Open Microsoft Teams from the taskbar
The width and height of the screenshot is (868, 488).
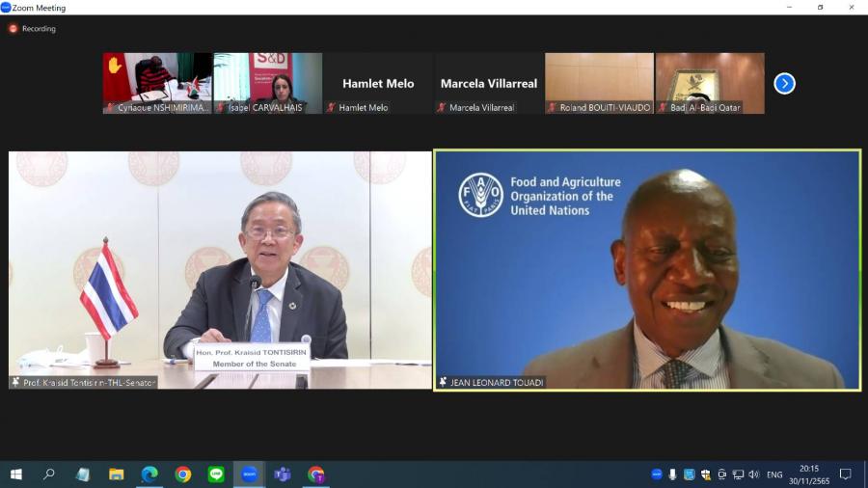click(283, 474)
